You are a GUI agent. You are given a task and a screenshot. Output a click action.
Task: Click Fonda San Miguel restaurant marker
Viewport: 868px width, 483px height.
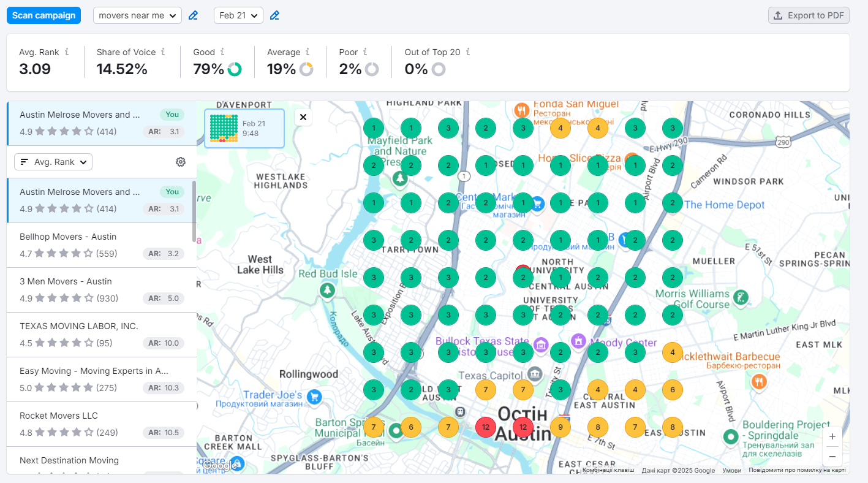click(522, 110)
